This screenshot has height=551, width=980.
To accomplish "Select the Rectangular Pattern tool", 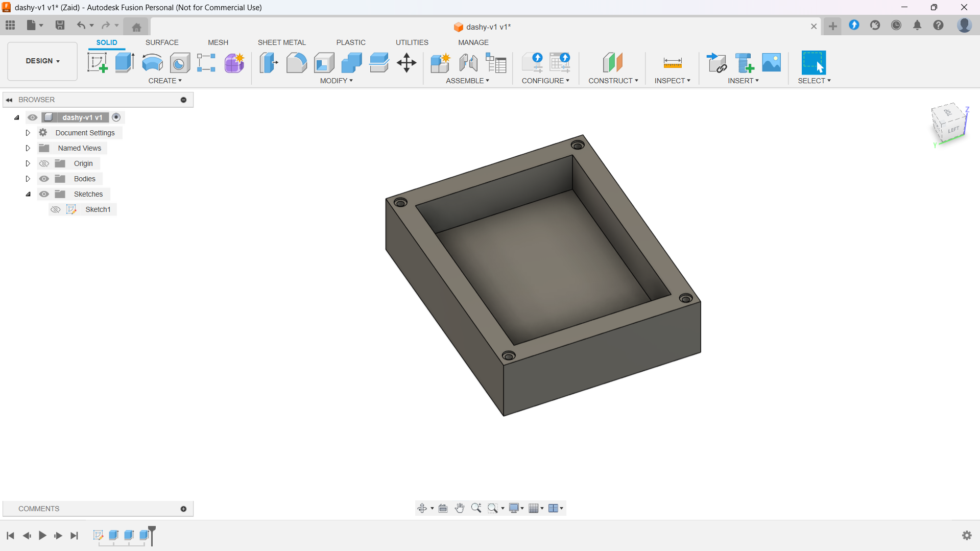I will click(x=206, y=63).
